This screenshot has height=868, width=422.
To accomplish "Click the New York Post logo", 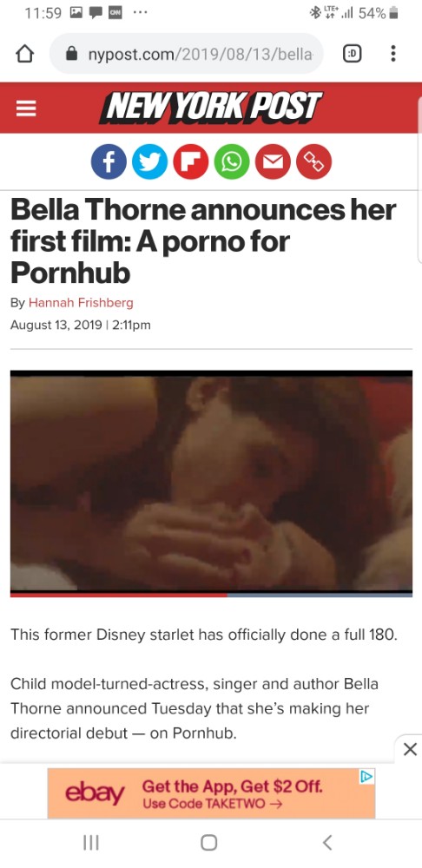I will [210, 108].
